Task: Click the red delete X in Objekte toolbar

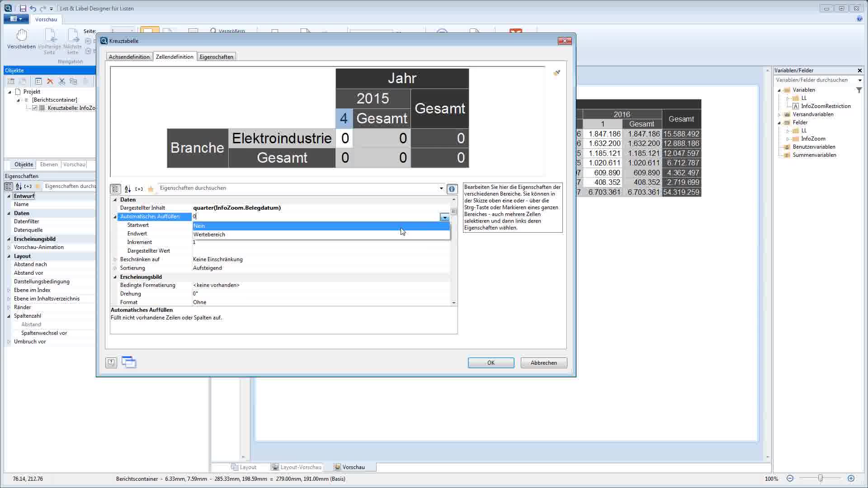Action: [x=50, y=81]
